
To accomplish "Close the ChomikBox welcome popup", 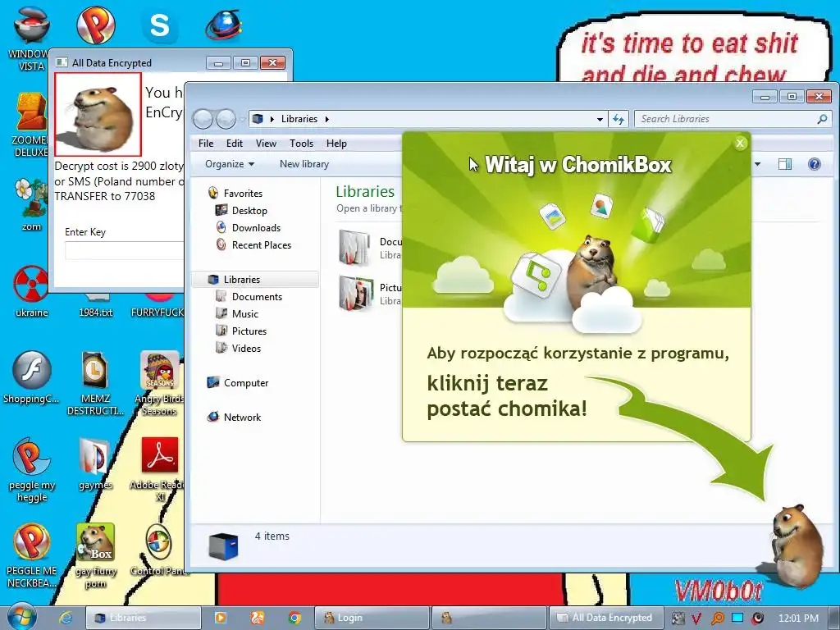I will point(740,143).
